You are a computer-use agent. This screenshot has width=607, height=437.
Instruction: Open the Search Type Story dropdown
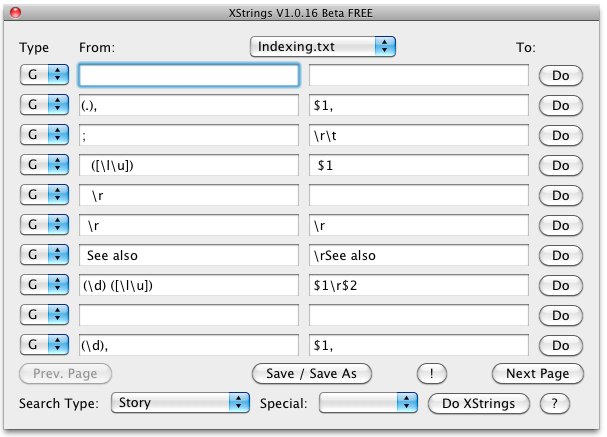click(180, 403)
